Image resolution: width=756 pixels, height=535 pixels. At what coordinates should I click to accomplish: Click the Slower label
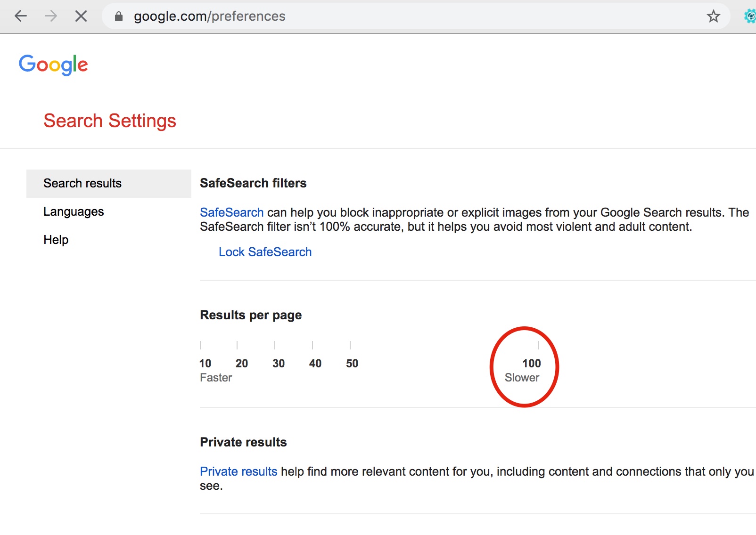522,378
